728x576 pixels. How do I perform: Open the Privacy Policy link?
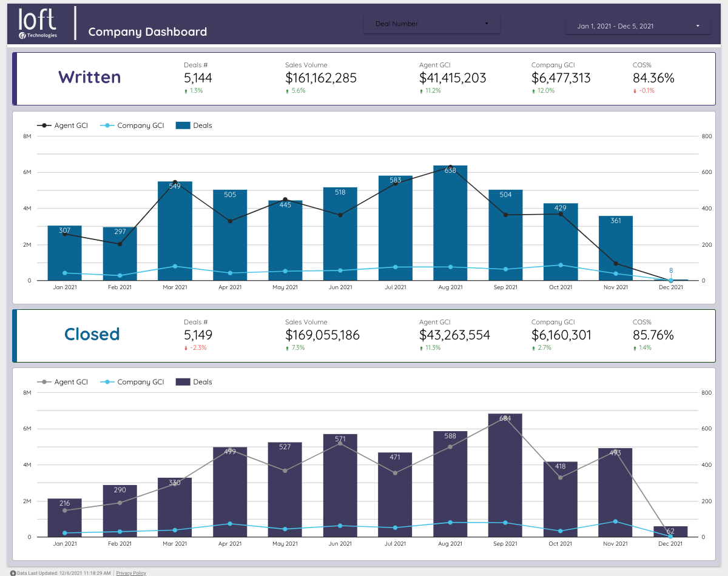coord(131,573)
